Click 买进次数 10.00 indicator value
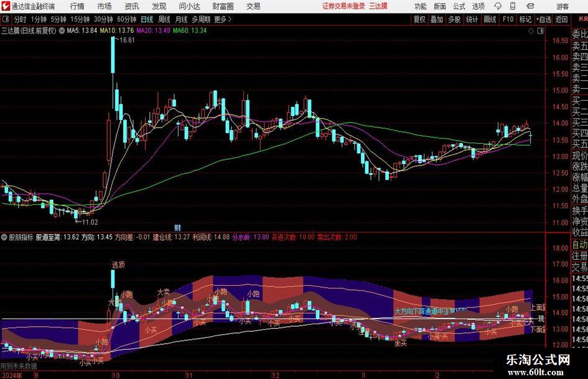Viewport: 588px width, 379px height. [x=293, y=237]
